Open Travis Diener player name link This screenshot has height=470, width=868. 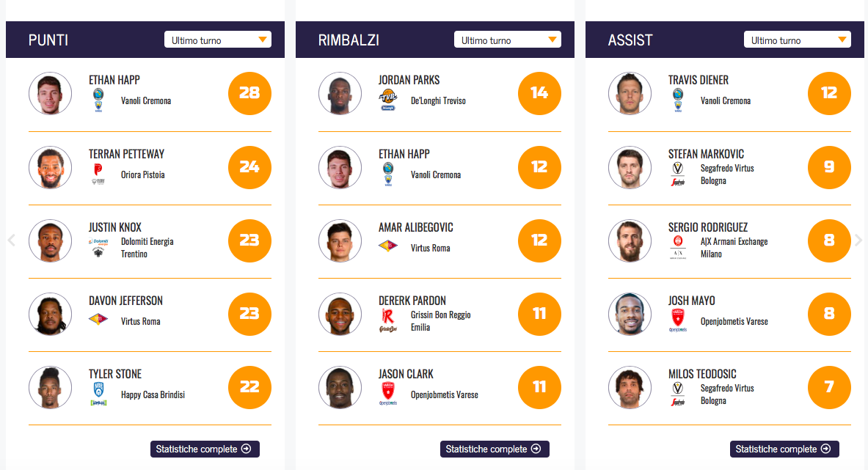coord(698,80)
